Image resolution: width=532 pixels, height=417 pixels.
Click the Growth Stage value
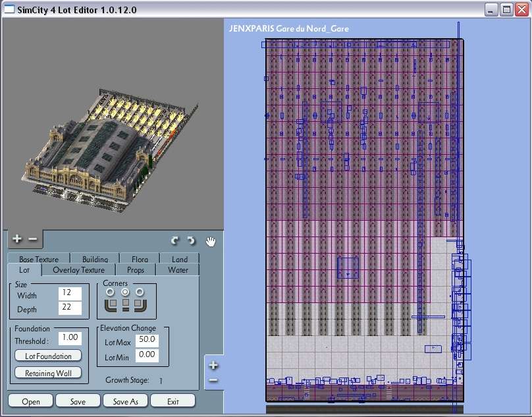click(161, 381)
